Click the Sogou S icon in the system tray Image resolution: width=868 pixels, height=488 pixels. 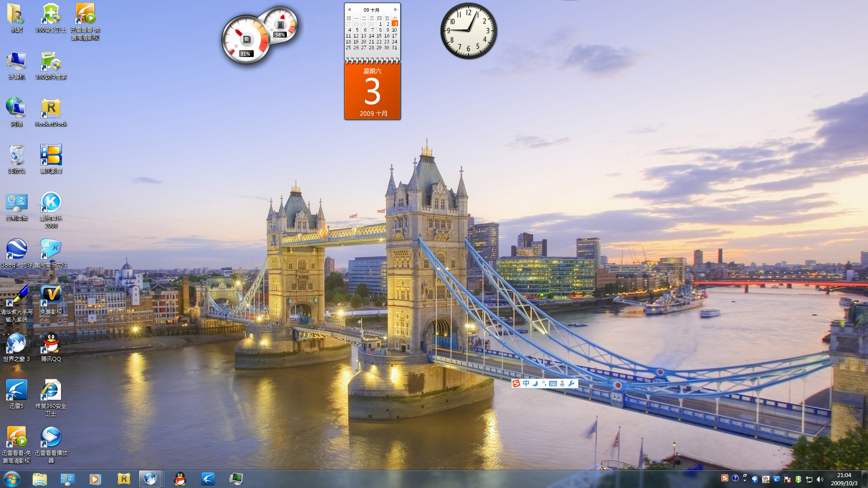point(725,478)
